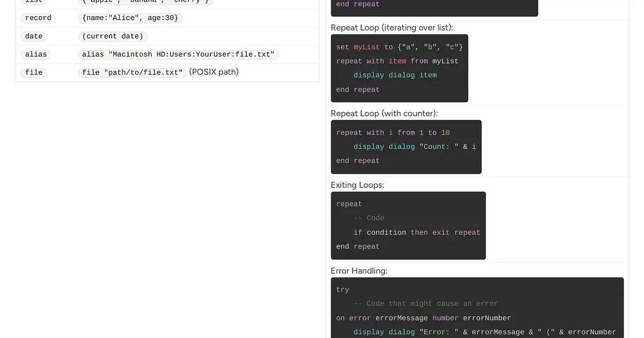Click the {name:"Alice", age:30} record example

pos(129,18)
